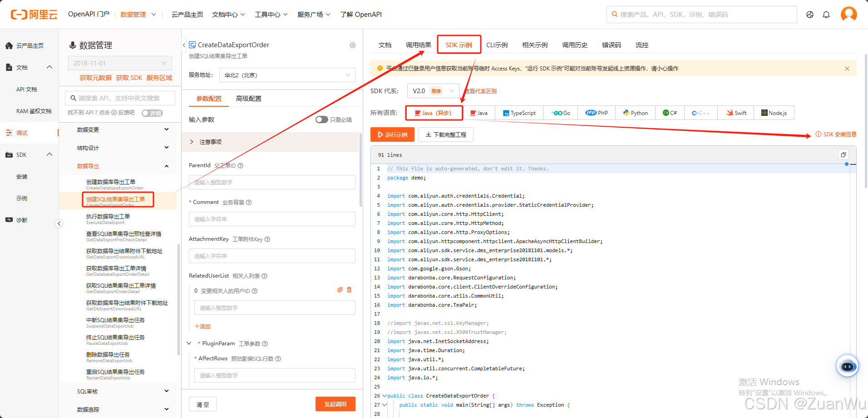The width and height of the screenshot is (868, 418).
Task: Fold the class declaration at line 26
Action: 385,396
